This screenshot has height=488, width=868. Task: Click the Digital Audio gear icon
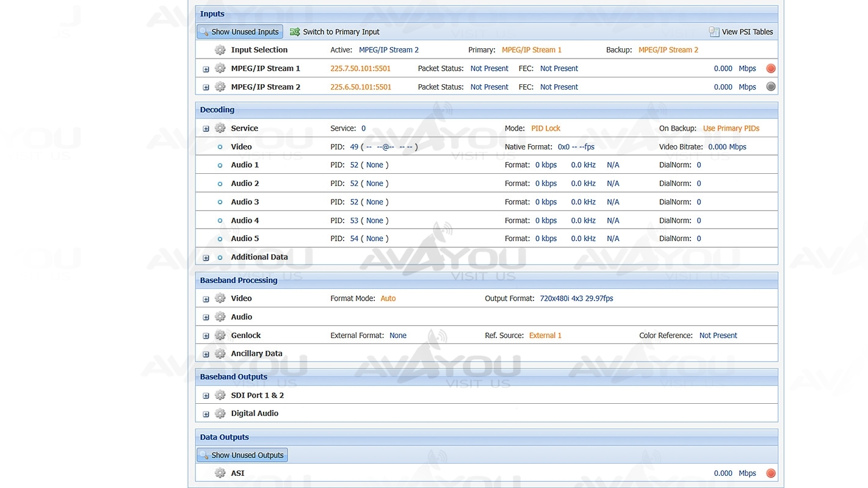(x=220, y=414)
